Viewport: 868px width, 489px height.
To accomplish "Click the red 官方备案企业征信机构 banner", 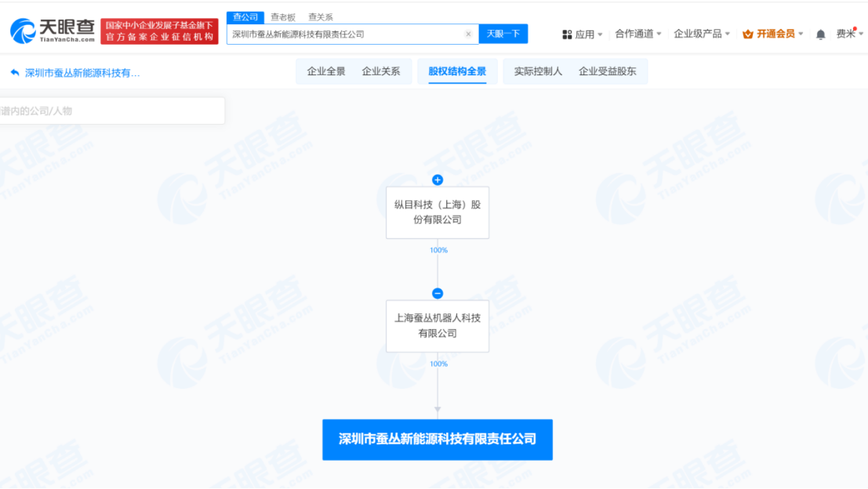I will [159, 31].
